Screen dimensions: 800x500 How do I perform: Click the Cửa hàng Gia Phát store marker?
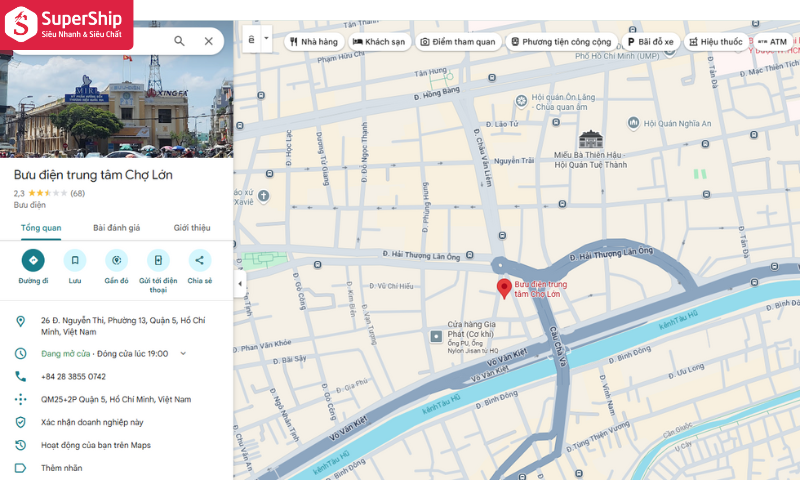[x=436, y=336]
